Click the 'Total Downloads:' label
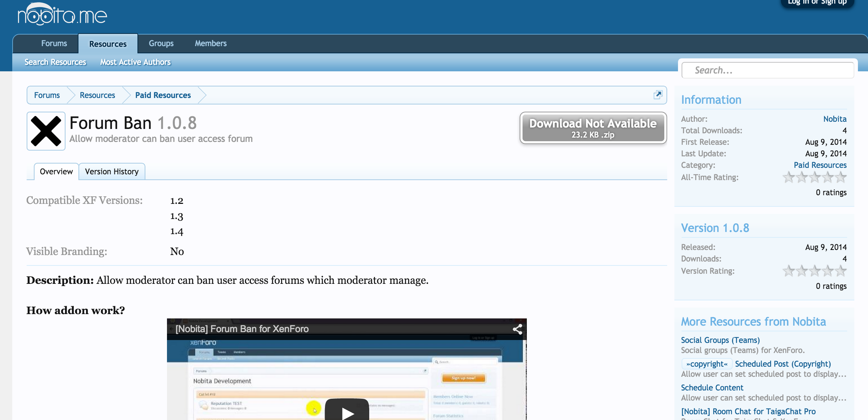The width and height of the screenshot is (868, 420). click(711, 130)
